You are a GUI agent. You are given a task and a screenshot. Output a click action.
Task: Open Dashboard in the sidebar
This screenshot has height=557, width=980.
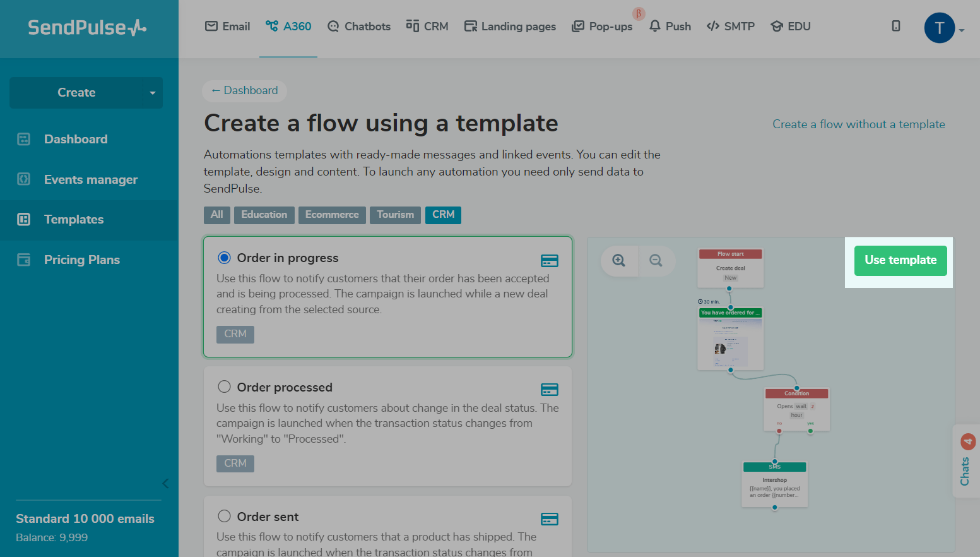(x=76, y=139)
